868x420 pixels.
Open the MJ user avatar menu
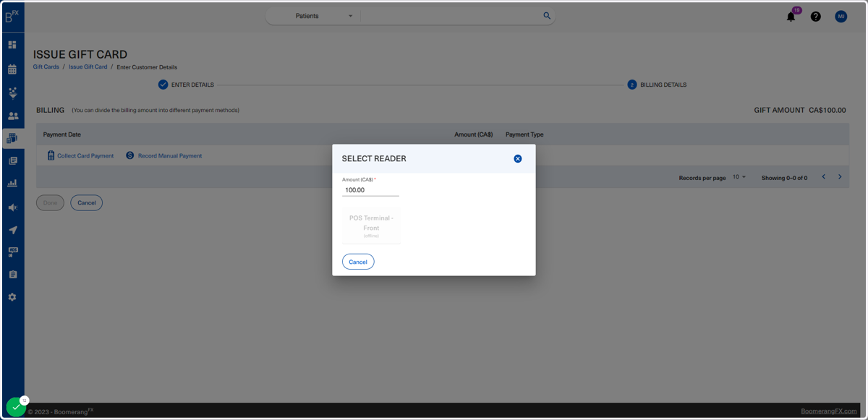tap(841, 16)
